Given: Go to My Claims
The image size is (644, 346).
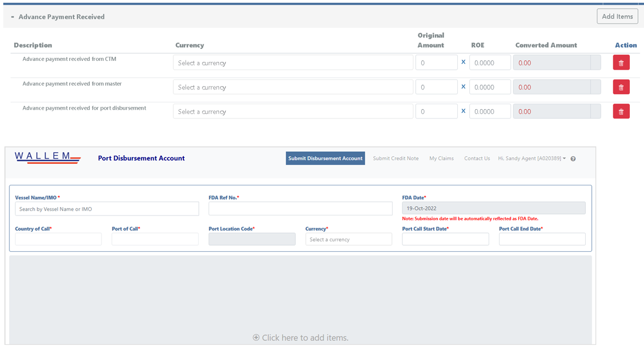Looking at the screenshot, I should click(x=441, y=158).
